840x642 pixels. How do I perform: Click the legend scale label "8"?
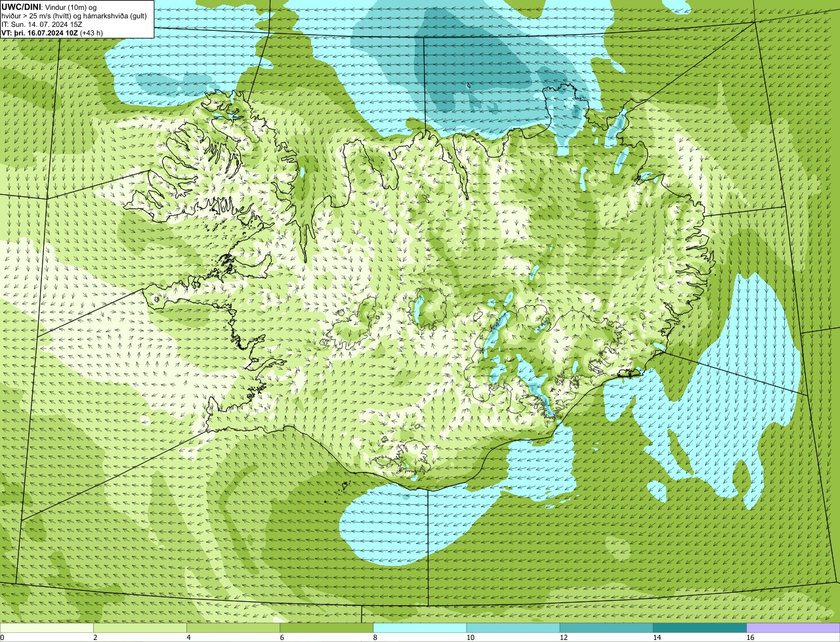(375, 637)
